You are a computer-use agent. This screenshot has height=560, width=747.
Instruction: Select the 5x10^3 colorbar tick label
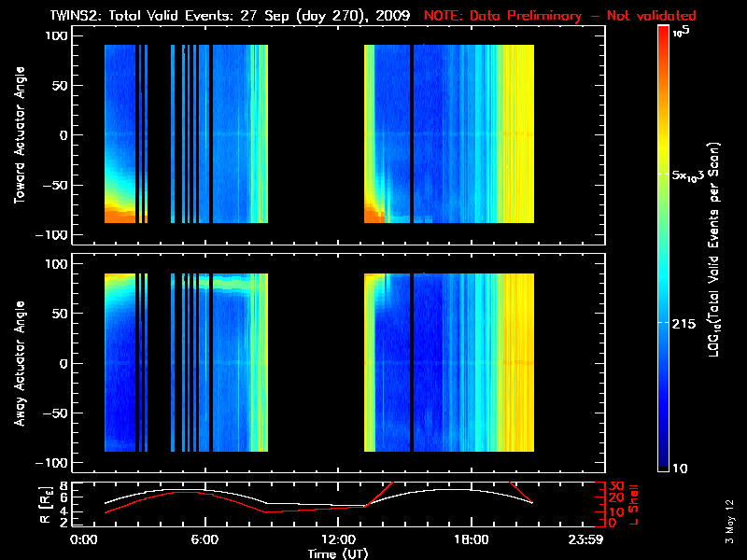pos(692,175)
